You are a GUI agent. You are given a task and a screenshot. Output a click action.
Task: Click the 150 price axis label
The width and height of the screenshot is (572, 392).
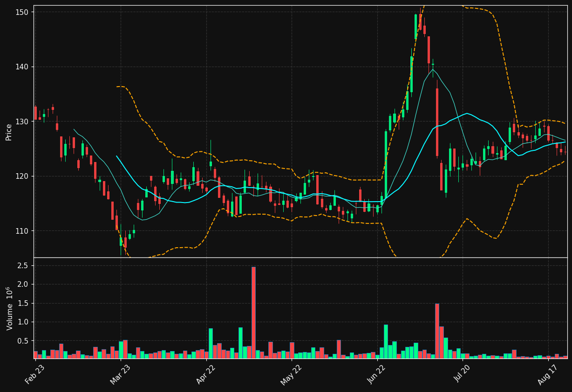[22, 12]
